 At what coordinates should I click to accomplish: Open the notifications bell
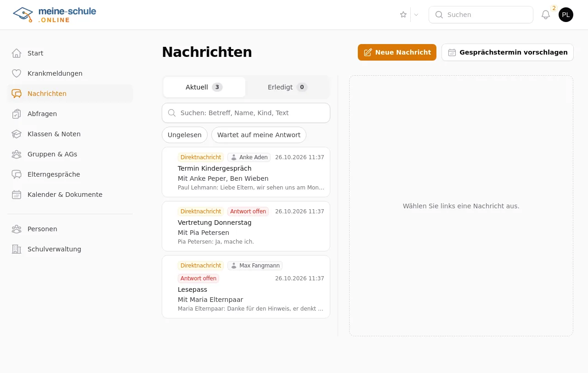click(546, 15)
